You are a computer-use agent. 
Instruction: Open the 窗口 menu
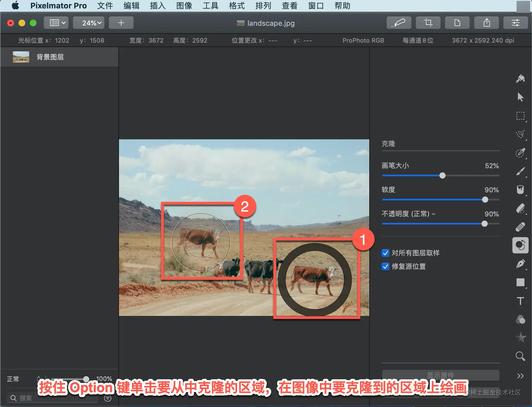tap(316, 6)
